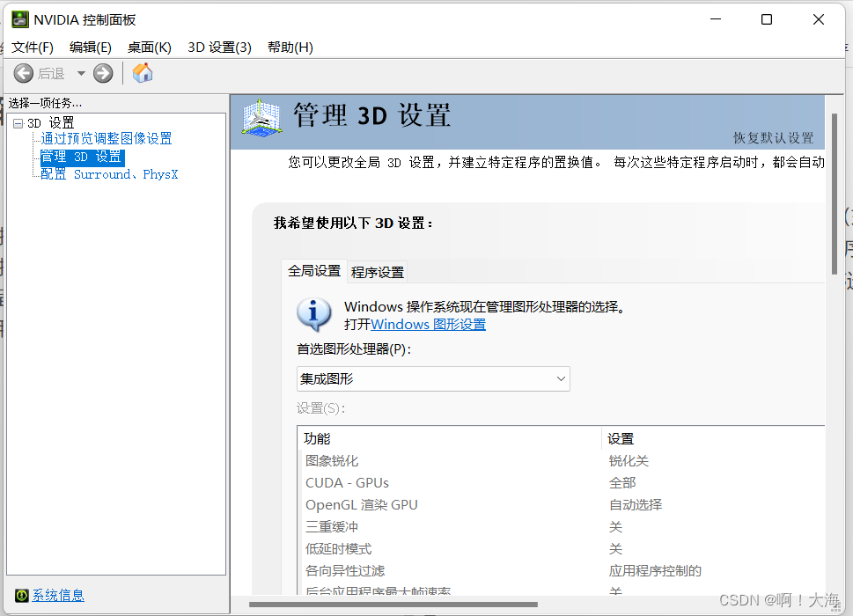This screenshot has height=616, width=853.
Task: Select the CUDA - GPUs row
Action: 562,483
